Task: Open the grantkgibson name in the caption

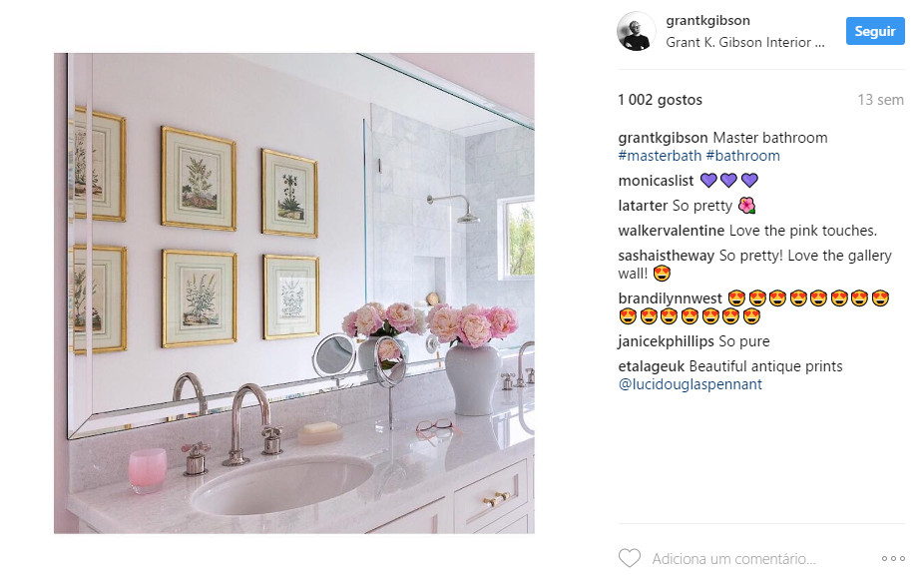Action: tap(663, 138)
